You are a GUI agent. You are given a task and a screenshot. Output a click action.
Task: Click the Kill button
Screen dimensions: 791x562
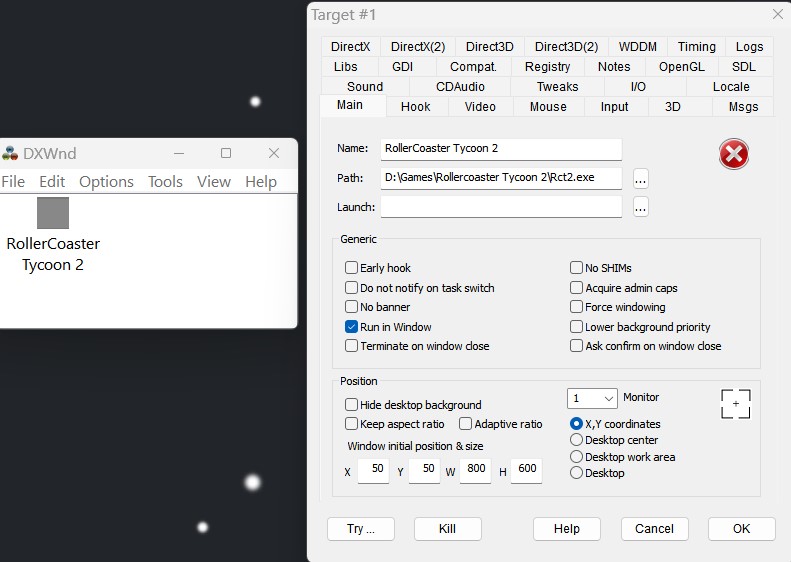pyautogui.click(x=447, y=529)
